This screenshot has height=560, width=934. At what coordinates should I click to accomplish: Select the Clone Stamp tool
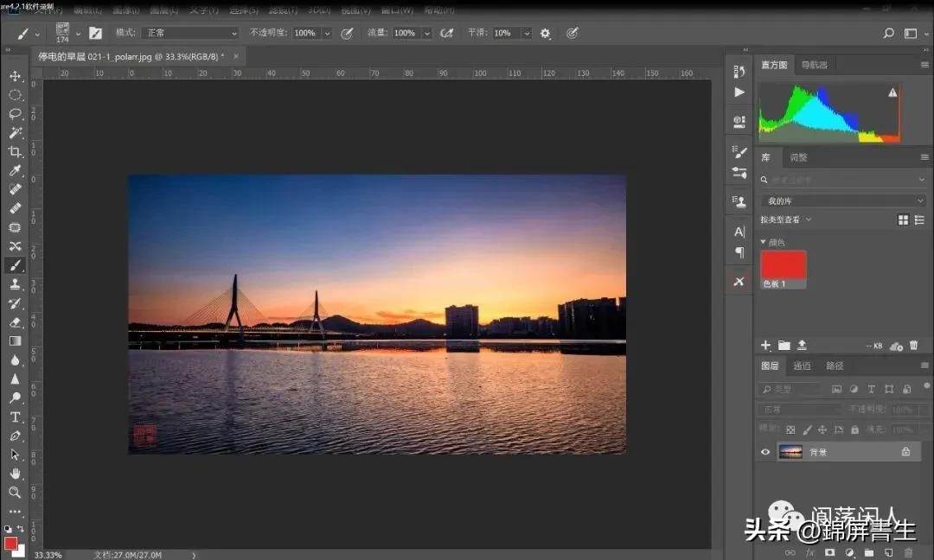[15, 284]
